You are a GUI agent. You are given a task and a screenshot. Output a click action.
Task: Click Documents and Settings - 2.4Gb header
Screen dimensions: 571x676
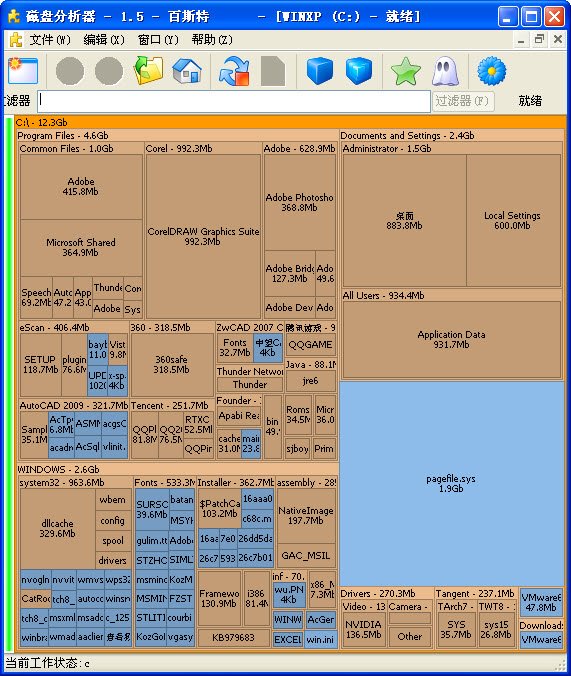(407, 135)
